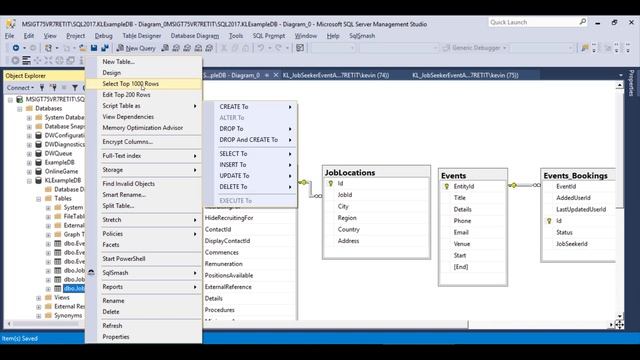Click the key icon beside Events_Bookings Id
Screen dimensions: 640x360
tap(549, 221)
